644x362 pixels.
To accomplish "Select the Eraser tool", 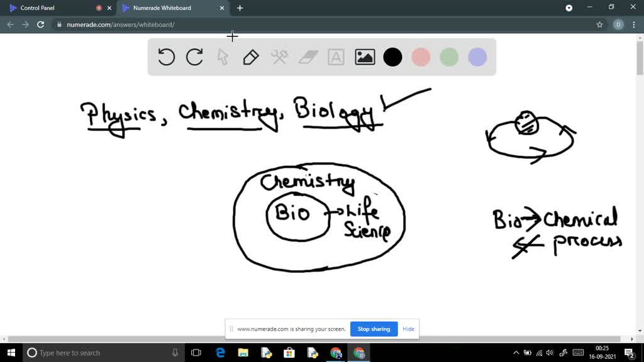I will [307, 57].
